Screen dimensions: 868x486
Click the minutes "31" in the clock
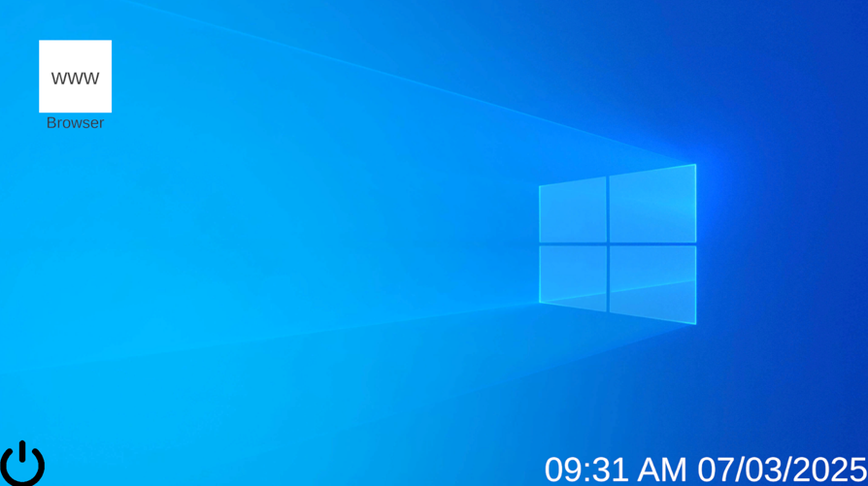(x=611, y=470)
